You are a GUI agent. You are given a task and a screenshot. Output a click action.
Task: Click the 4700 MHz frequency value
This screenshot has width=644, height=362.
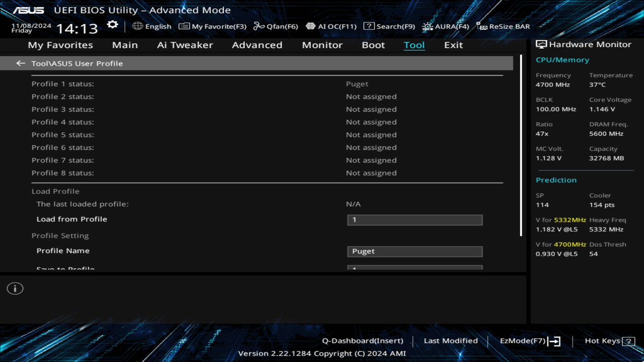pos(553,85)
